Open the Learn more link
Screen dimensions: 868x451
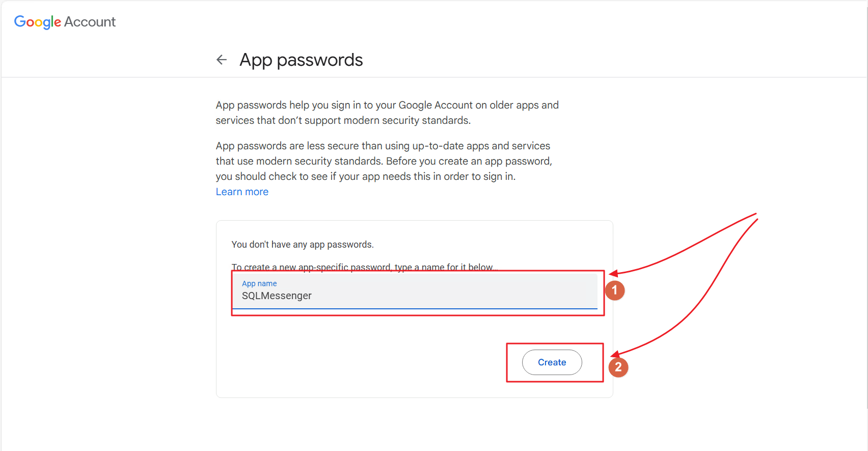(x=242, y=192)
